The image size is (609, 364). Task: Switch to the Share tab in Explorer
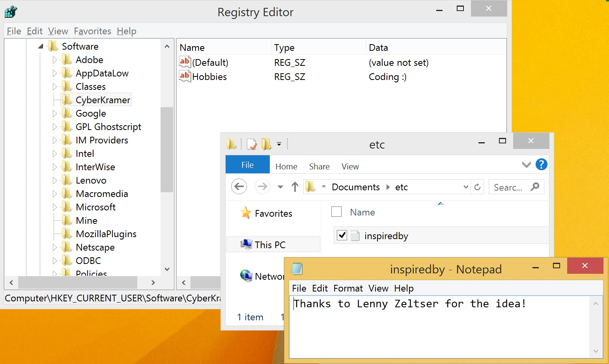click(x=319, y=166)
